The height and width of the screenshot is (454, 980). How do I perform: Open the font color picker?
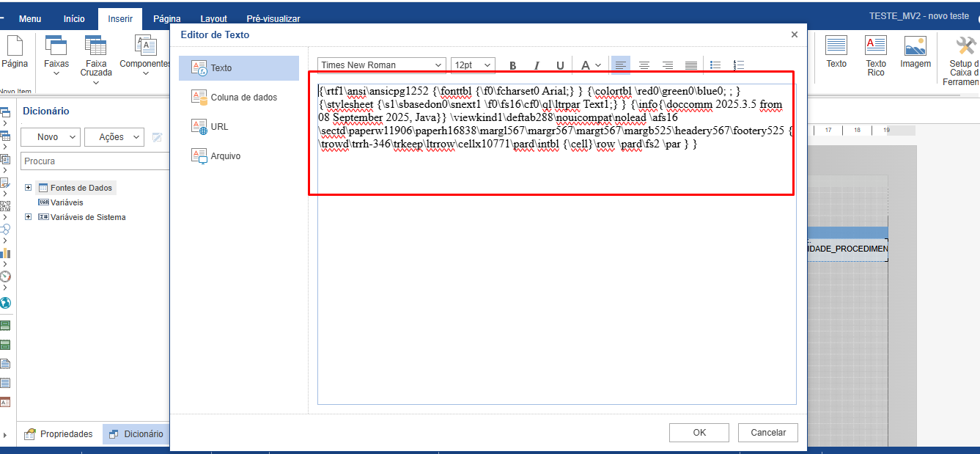[x=590, y=65]
